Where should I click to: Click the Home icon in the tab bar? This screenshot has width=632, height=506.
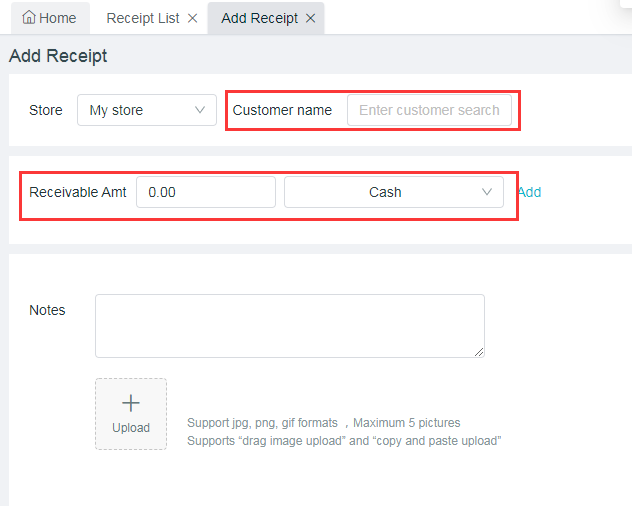(x=28, y=18)
